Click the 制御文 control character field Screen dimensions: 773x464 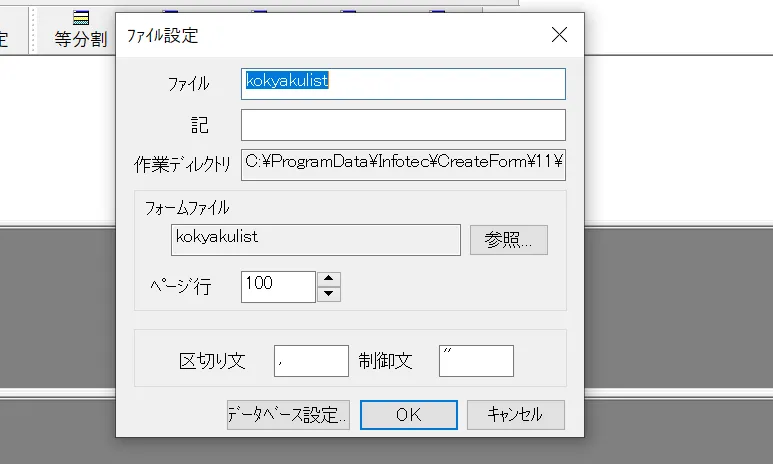[x=475, y=361]
